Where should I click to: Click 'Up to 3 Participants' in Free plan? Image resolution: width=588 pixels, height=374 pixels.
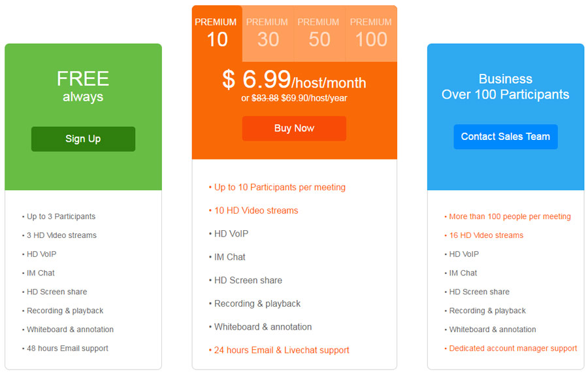59,216
